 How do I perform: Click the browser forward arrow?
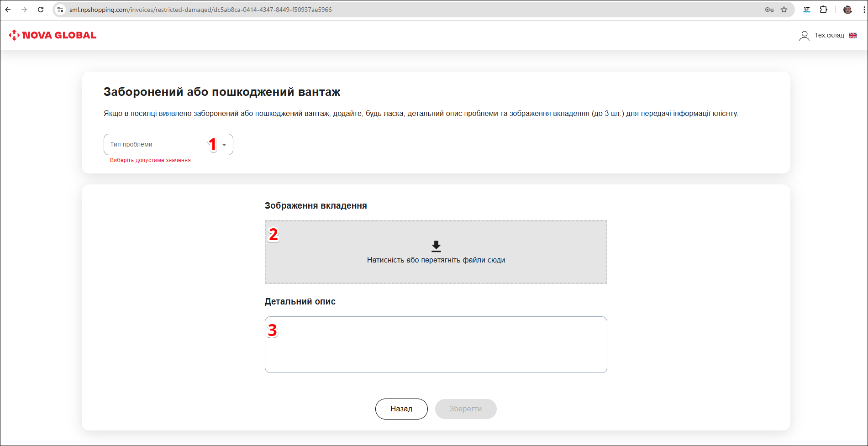(24, 10)
